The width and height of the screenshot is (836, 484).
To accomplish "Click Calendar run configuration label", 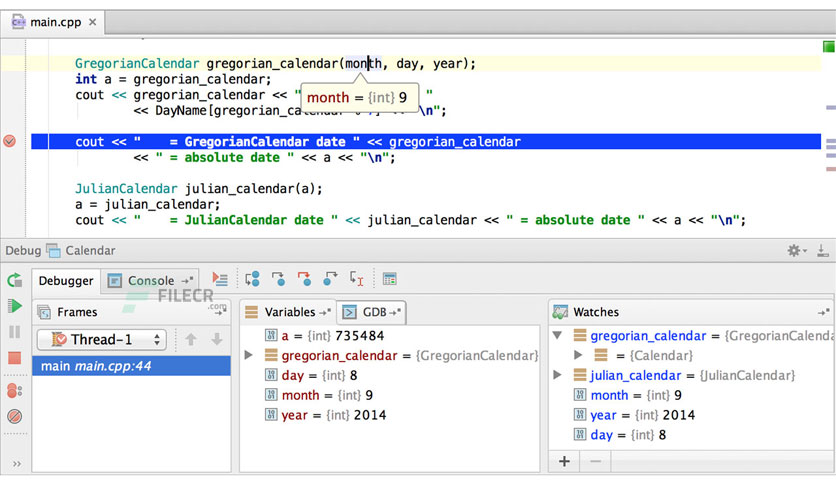I will [90, 251].
